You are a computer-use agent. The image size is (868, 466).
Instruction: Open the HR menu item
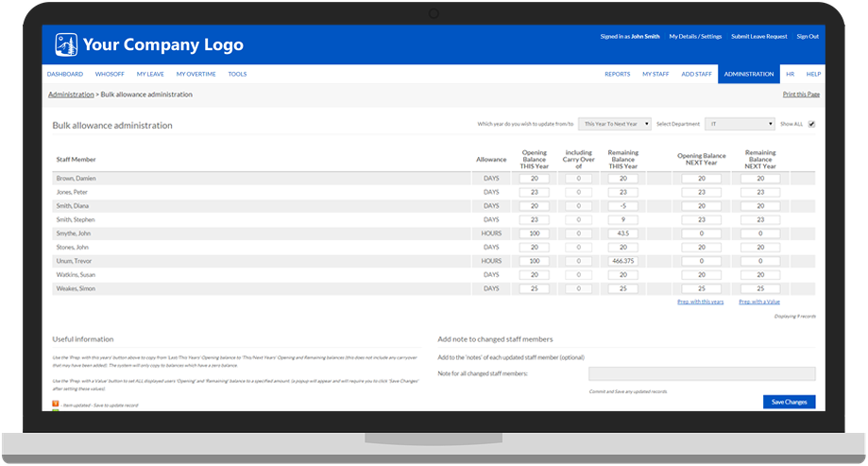[790, 75]
